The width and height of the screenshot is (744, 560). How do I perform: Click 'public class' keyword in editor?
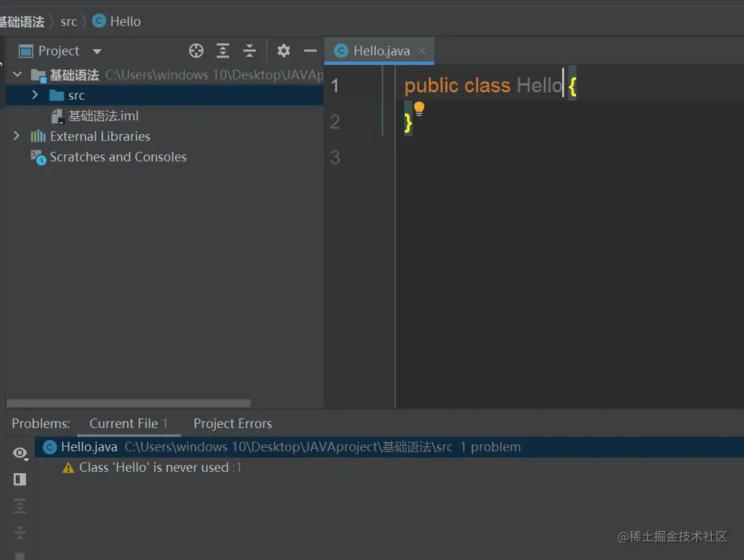[x=457, y=86]
